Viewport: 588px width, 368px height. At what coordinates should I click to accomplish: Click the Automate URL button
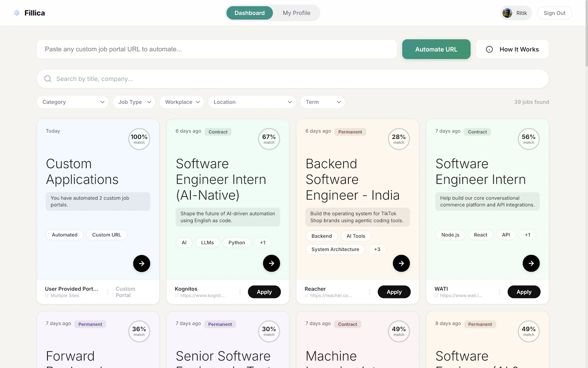pyautogui.click(x=436, y=49)
